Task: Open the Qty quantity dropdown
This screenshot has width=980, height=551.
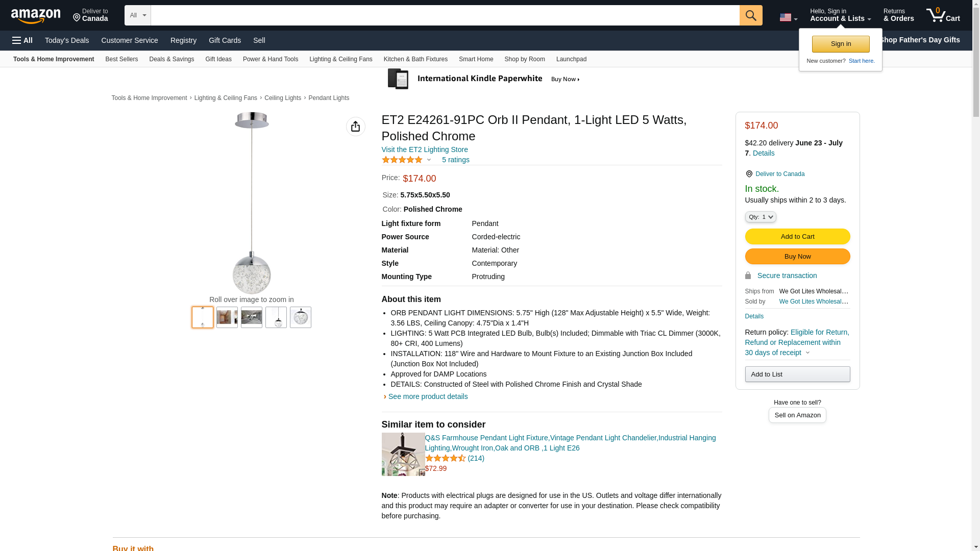Action: pyautogui.click(x=760, y=217)
